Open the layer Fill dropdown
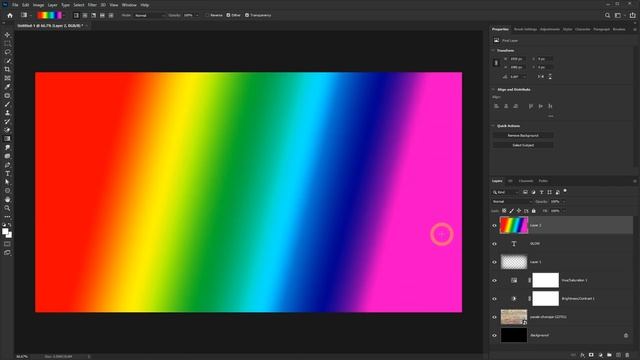640x360 pixels. point(564,211)
